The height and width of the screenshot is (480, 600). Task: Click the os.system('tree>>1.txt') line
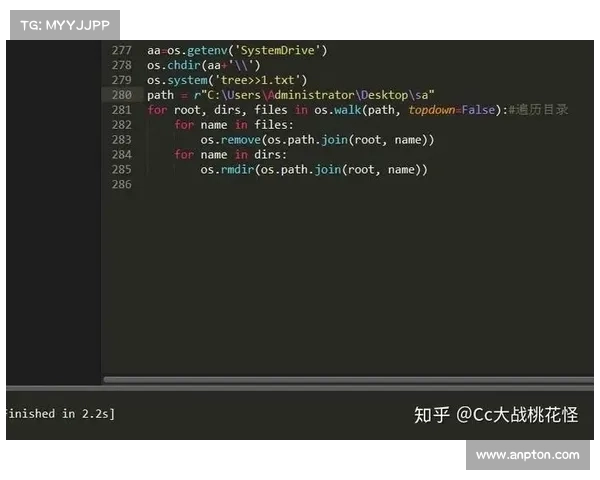227,80
